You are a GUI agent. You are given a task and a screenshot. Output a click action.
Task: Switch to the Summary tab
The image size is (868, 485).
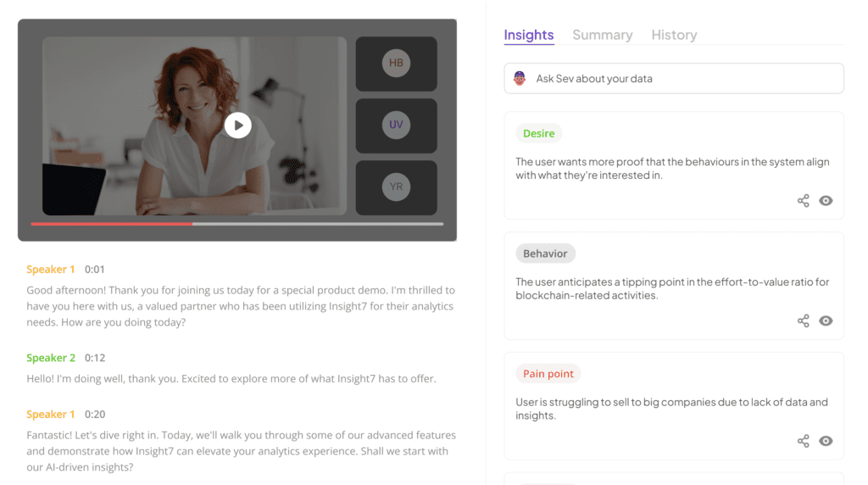pyautogui.click(x=603, y=35)
